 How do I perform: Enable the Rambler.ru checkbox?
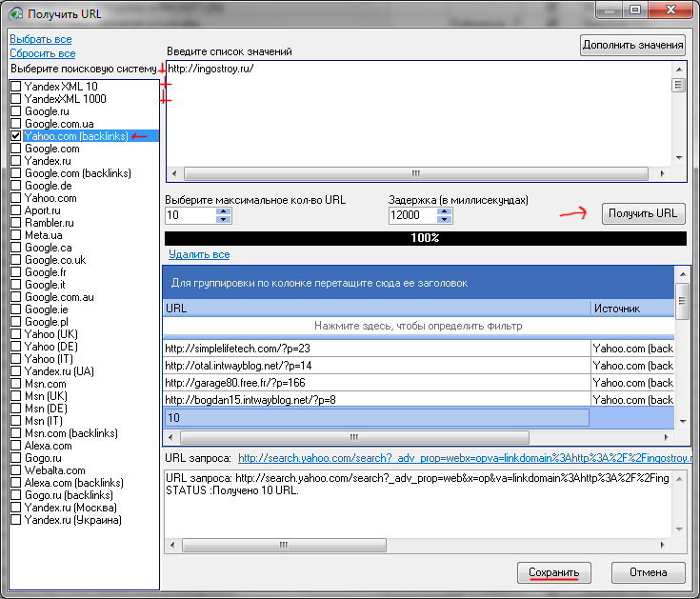point(16,223)
